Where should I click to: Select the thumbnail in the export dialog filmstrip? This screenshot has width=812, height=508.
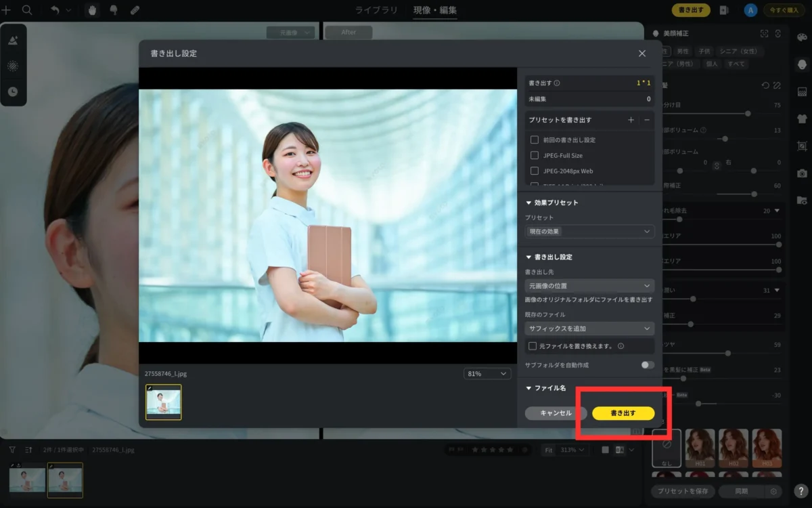tap(164, 402)
